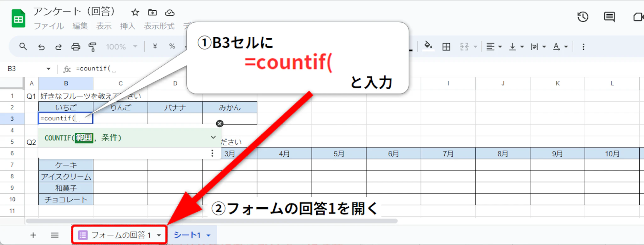This screenshot has width=644, height=245.
Task: Add a new sheet with plus button
Action: click(33, 235)
